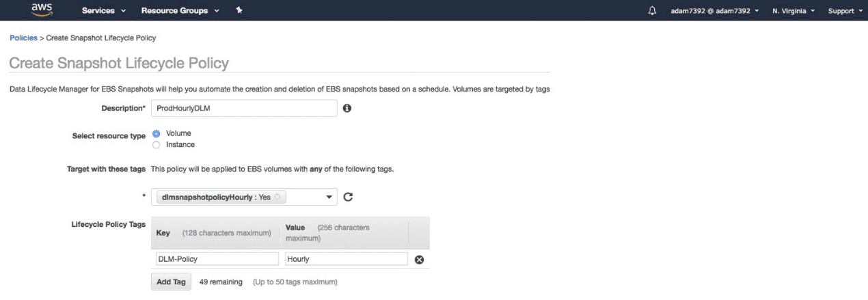
Task: Remove the dlmsnapshotpolicyHourly tag chip
Action: click(x=277, y=197)
